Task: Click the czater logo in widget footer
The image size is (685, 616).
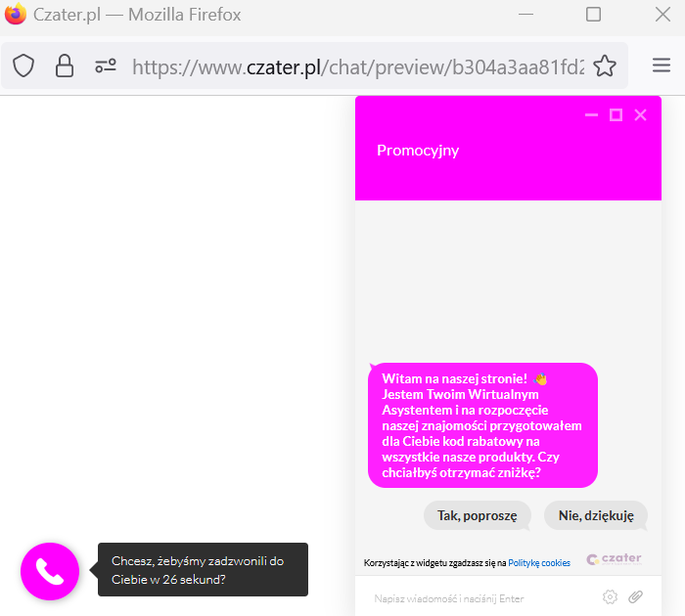Action: click(x=615, y=559)
